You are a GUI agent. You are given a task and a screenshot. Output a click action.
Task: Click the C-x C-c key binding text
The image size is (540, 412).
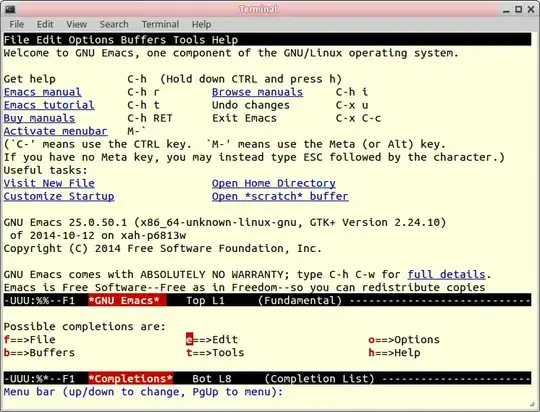tap(358, 118)
